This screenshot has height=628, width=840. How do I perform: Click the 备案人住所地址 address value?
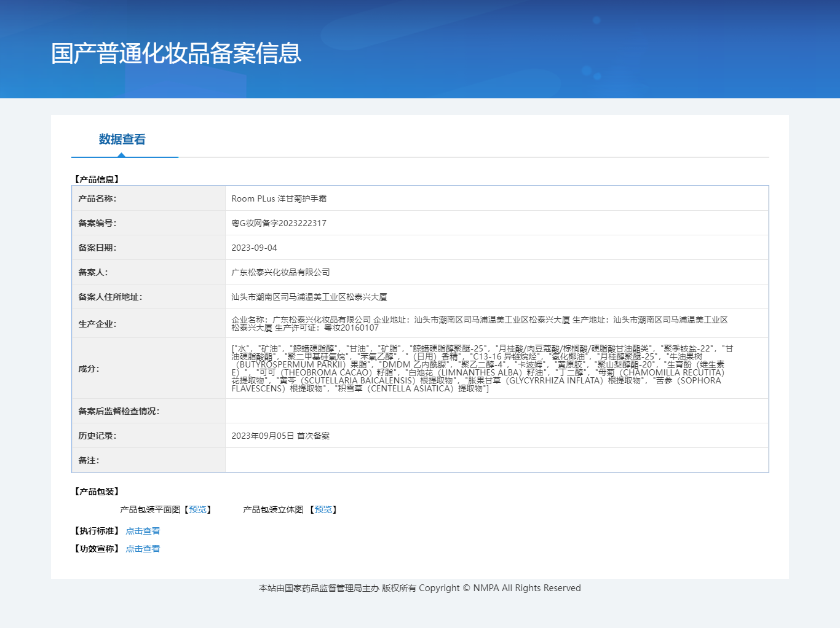point(309,297)
